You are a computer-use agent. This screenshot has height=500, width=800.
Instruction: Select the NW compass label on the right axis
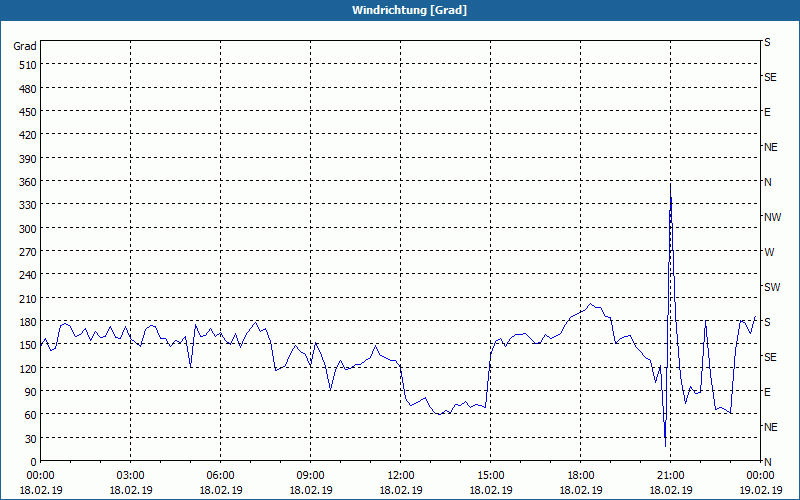[x=772, y=217]
